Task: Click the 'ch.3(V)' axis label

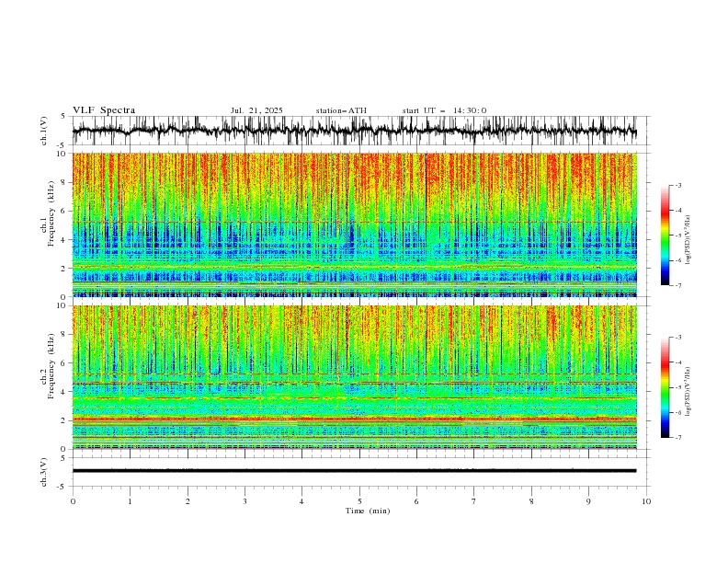Action: (44, 472)
